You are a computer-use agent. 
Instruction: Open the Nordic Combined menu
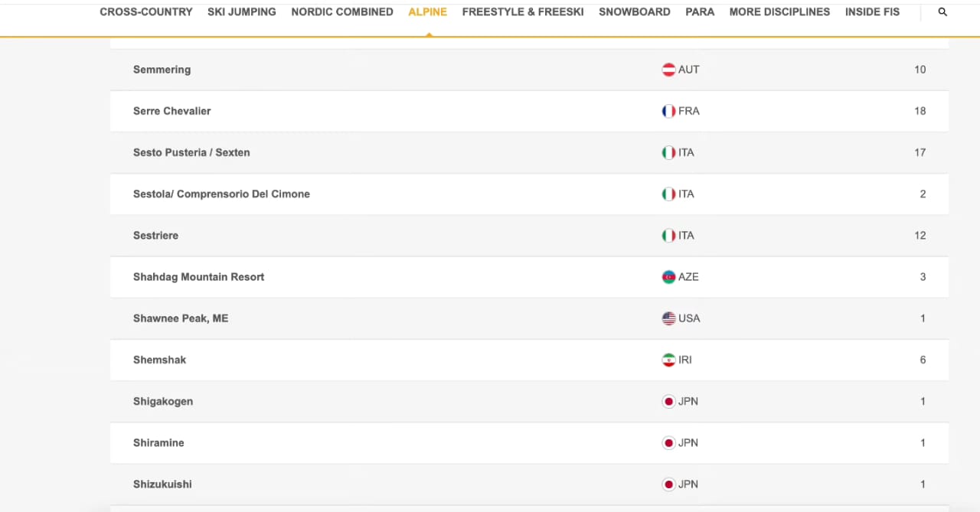click(x=342, y=12)
